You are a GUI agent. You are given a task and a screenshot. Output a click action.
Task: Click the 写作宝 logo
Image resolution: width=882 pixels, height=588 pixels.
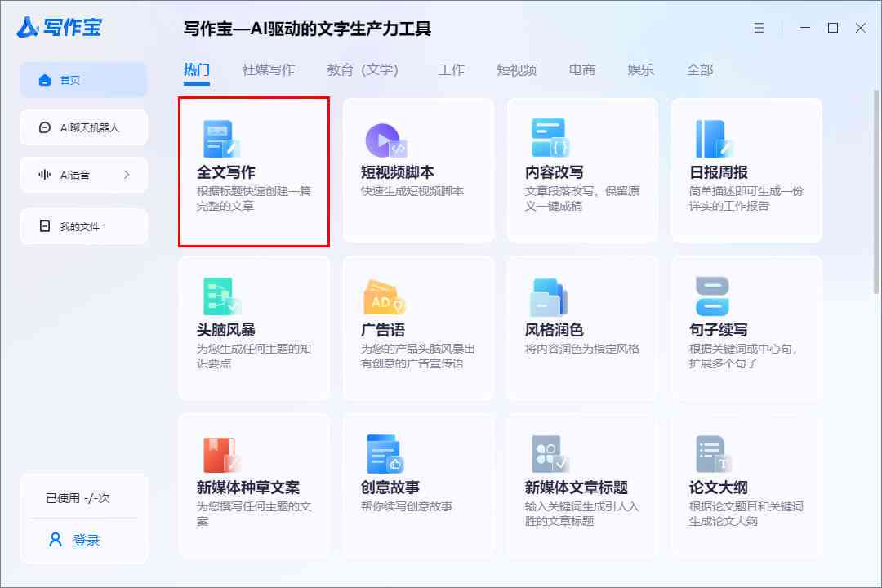[59, 27]
